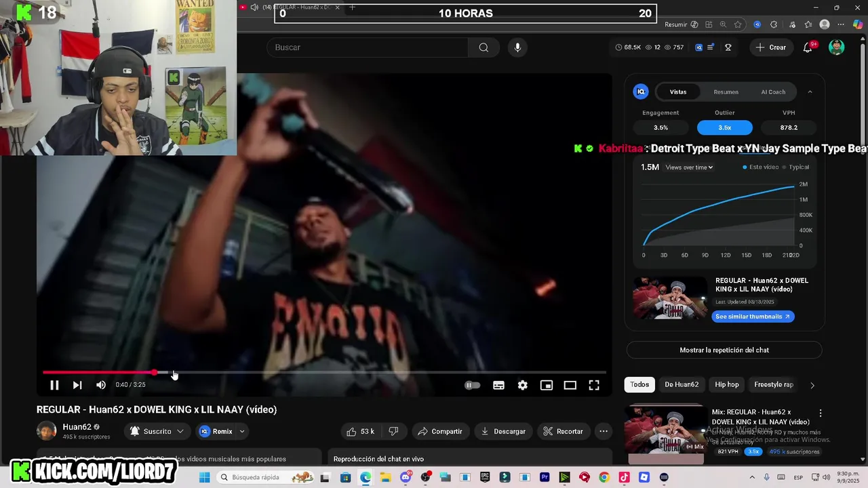Open video player settings gear

(x=522, y=385)
